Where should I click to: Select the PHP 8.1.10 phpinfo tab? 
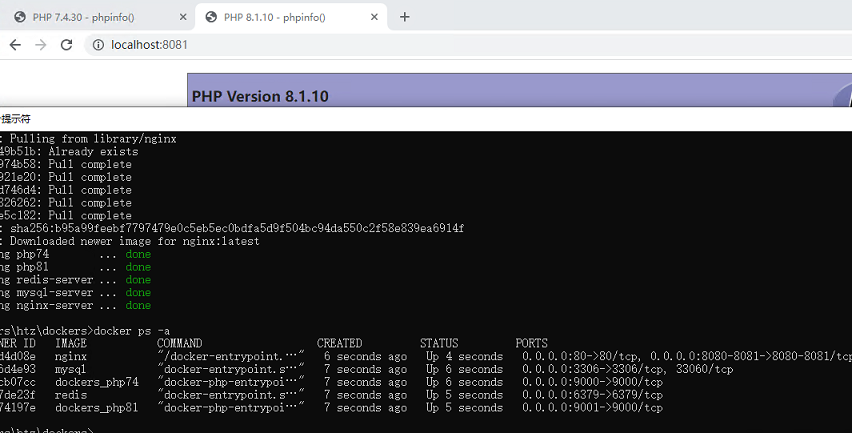[291, 17]
